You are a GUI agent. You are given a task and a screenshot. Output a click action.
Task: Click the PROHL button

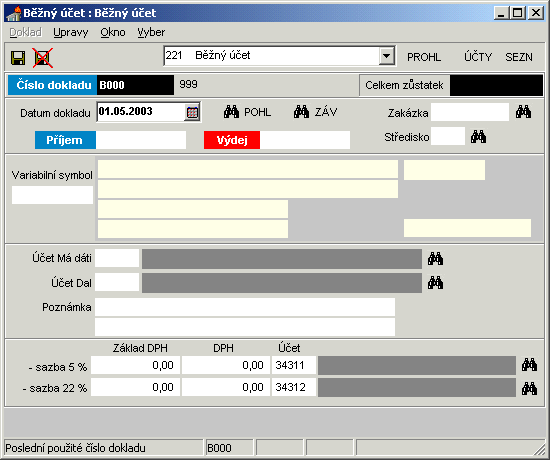pos(424,57)
